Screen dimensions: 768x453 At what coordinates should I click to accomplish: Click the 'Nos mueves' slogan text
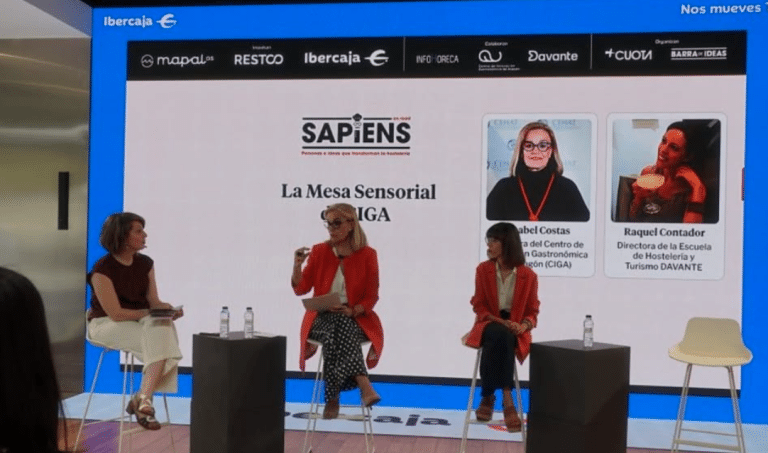pos(720,9)
